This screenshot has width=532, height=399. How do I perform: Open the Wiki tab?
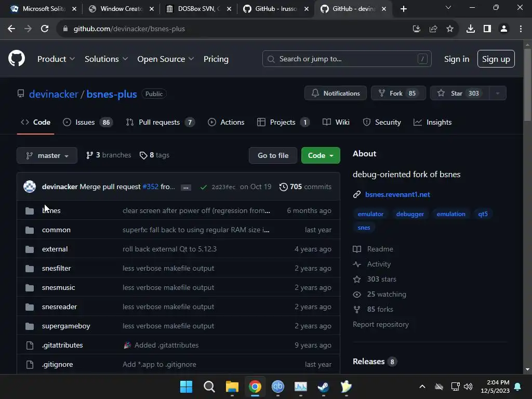coord(336,122)
